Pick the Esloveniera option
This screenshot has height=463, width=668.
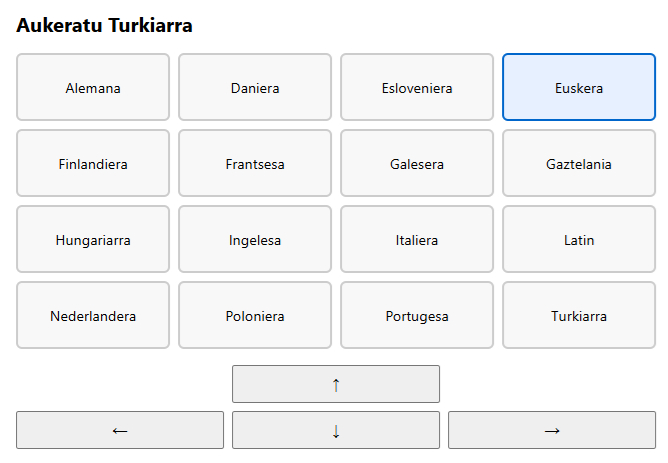(x=417, y=88)
